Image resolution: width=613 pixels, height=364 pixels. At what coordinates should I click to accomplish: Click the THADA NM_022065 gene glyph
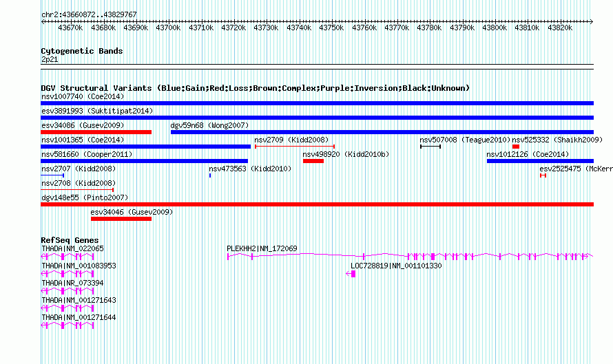tap(67, 257)
